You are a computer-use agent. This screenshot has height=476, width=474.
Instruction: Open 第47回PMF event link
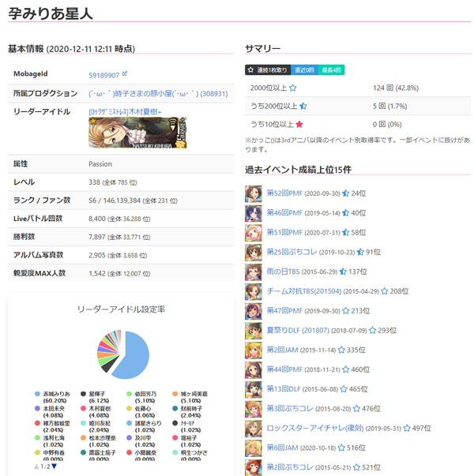tap(284, 311)
